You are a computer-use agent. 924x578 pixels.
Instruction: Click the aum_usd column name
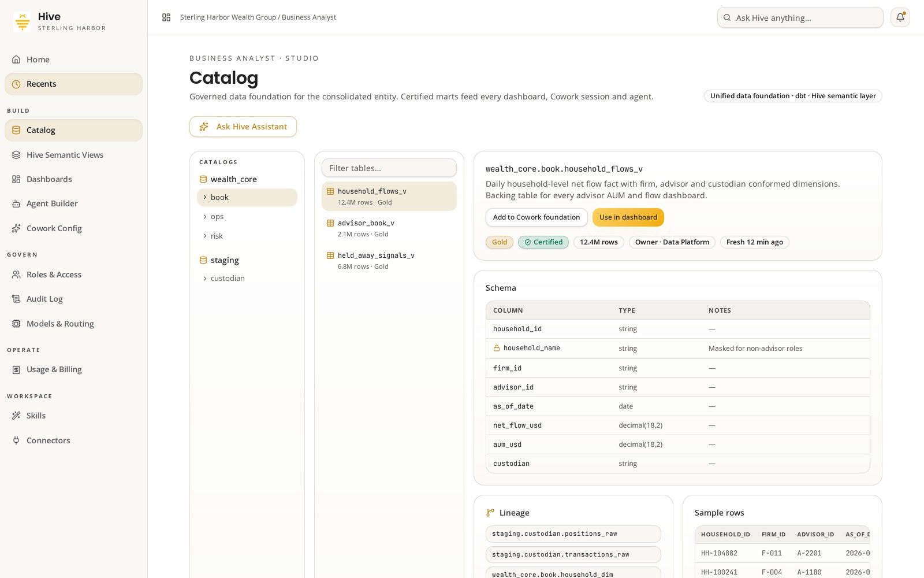click(507, 444)
